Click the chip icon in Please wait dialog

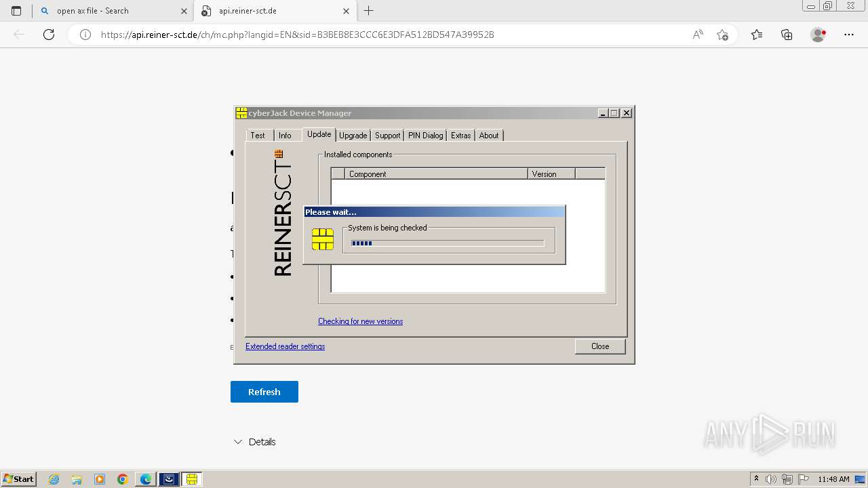tap(323, 239)
